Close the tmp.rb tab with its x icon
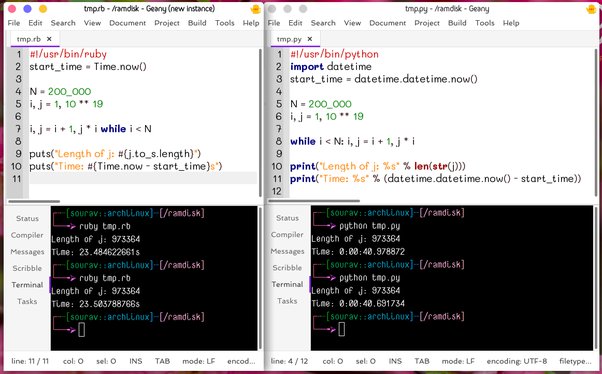Screen dimensions: 602x374 [x=49, y=39]
